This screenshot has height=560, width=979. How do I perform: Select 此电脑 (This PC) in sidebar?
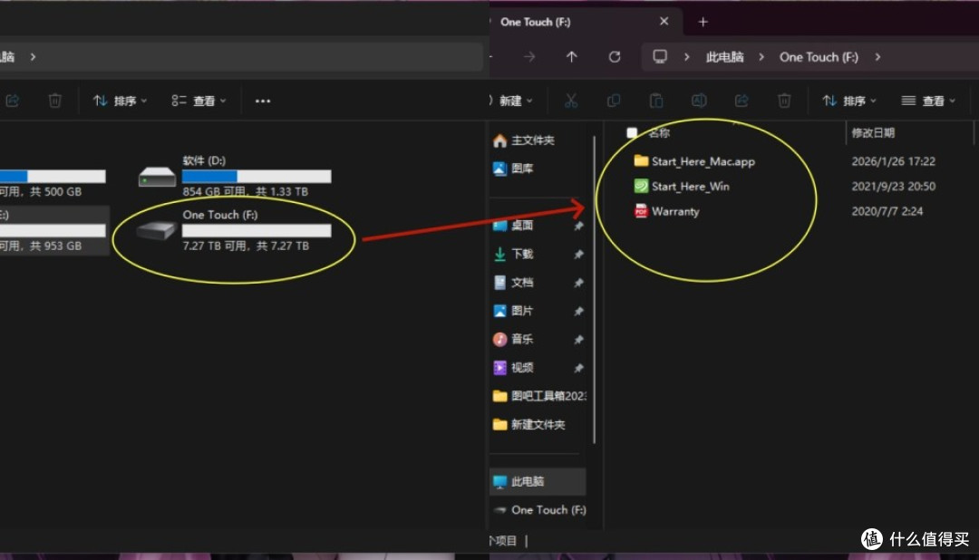pos(538,481)
